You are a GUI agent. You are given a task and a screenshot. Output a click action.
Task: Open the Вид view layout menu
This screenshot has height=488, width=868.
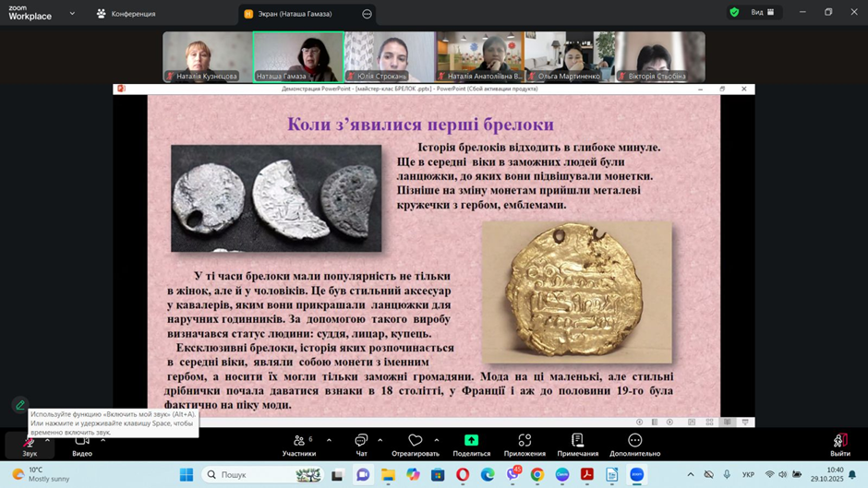pos(763,13)
